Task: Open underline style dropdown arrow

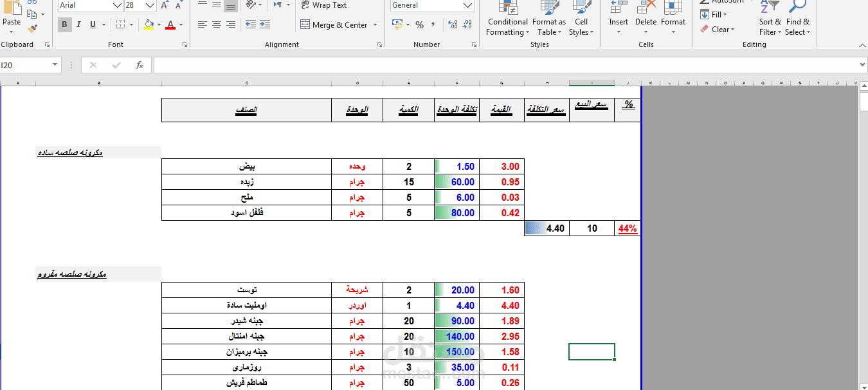Action: 104,25
